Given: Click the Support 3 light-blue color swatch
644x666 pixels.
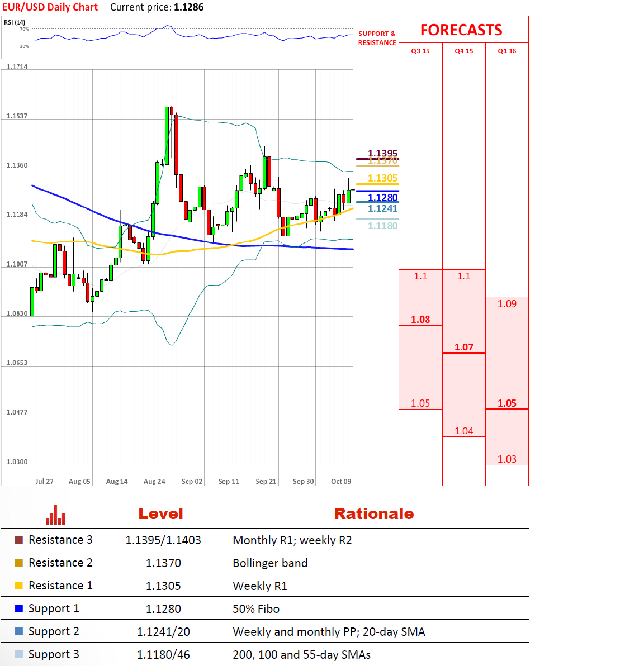Looking at the screenshot, I should click(18, 654).
